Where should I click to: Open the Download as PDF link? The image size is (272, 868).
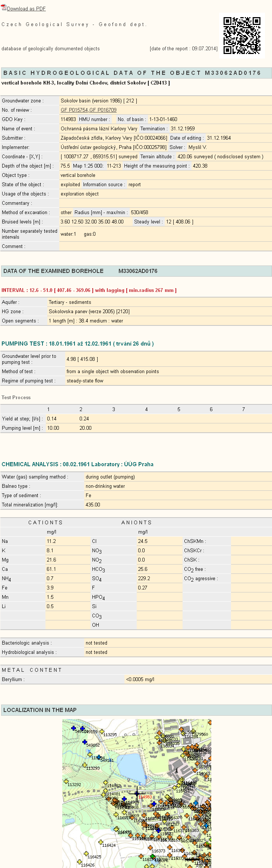tap(26, 9)
